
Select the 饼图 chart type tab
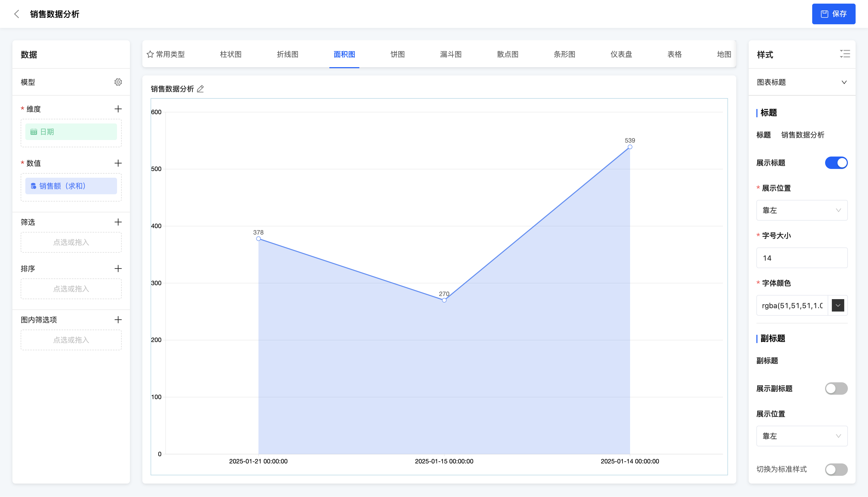coord(397,54)
